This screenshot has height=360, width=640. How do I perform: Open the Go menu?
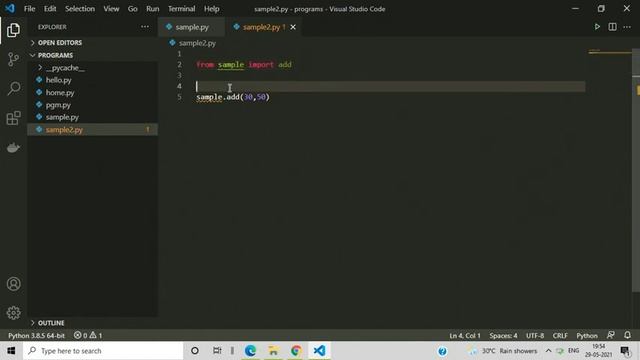(x=133, y=9)
